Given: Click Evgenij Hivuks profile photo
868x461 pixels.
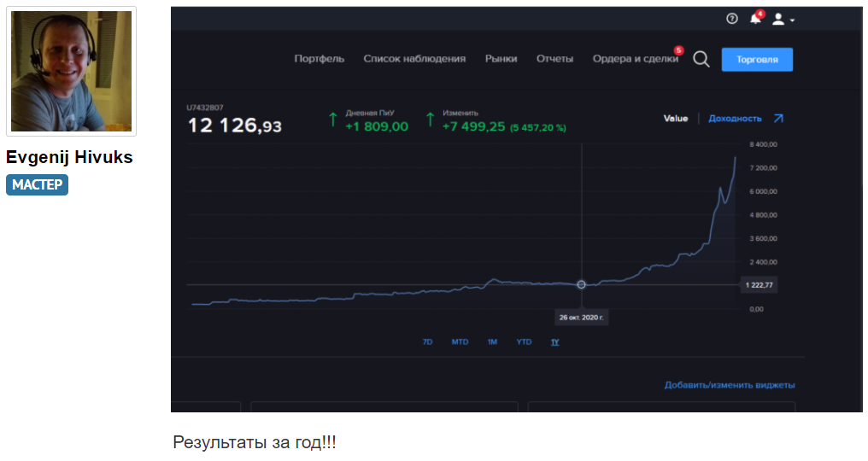Looking at the screenshot, I should 72,72.
